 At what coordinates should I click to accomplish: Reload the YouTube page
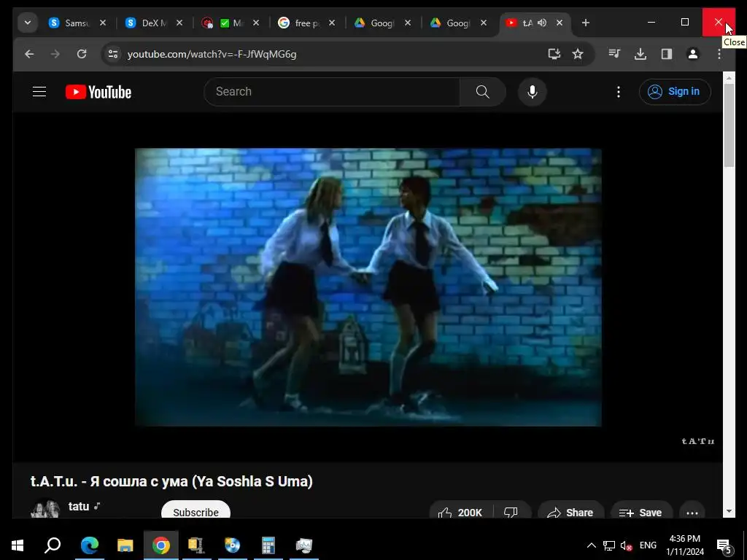[x=82, y=54]
